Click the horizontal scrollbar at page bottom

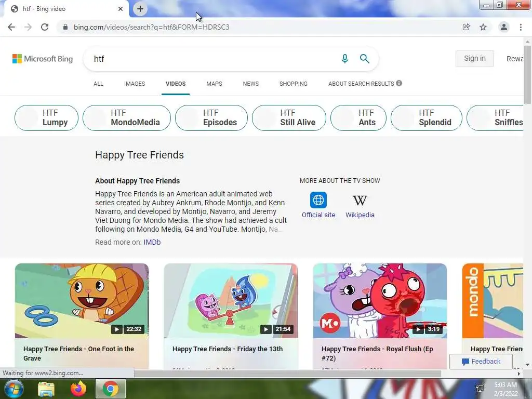(x=288, y=374)
